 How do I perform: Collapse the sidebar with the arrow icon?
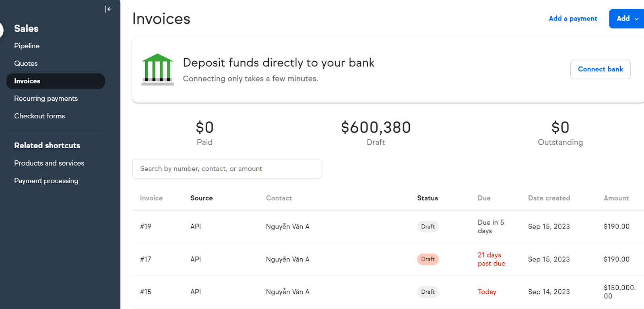point(108,9)
